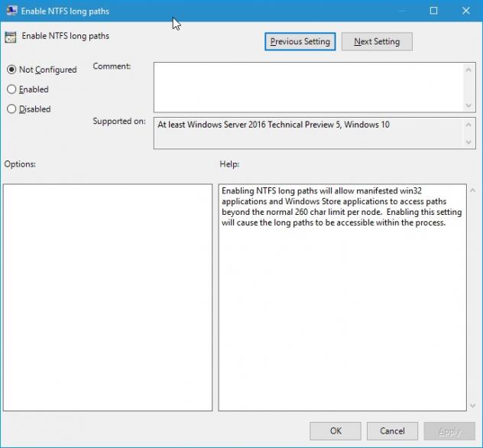Click the Supported on box down arrow
The image size is (483, 448).
click(469, 141)
